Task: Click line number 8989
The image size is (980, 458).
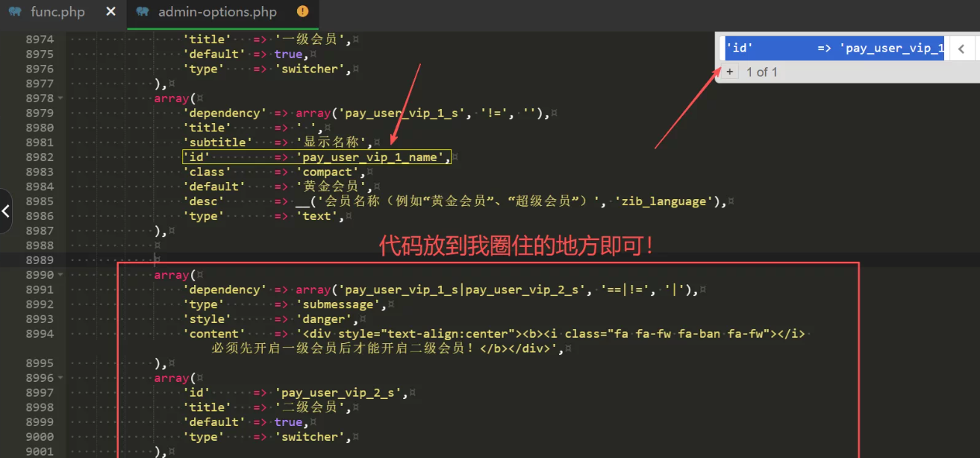Action: point(39,260)
